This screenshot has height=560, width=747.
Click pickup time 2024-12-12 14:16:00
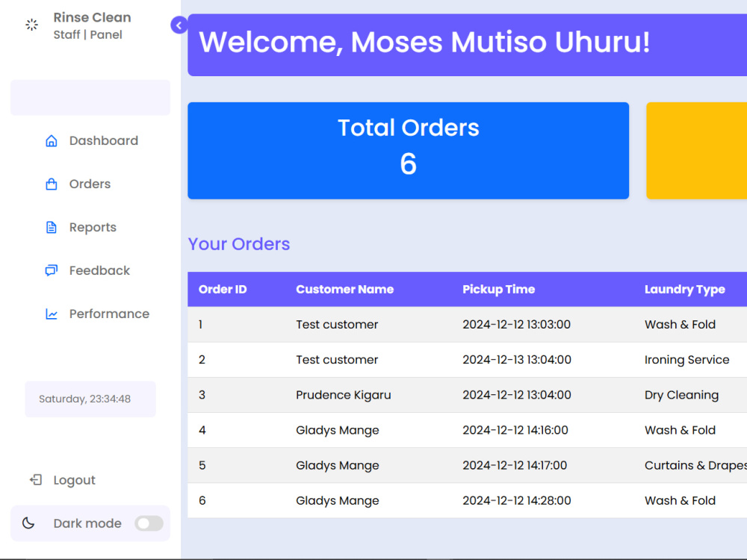pos(515,431)
